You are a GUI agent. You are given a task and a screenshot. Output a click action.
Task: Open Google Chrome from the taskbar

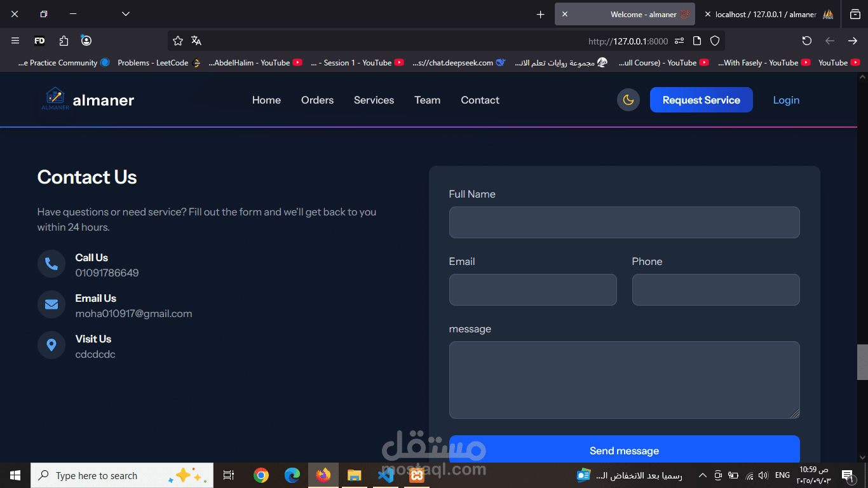tap(261, 475)
